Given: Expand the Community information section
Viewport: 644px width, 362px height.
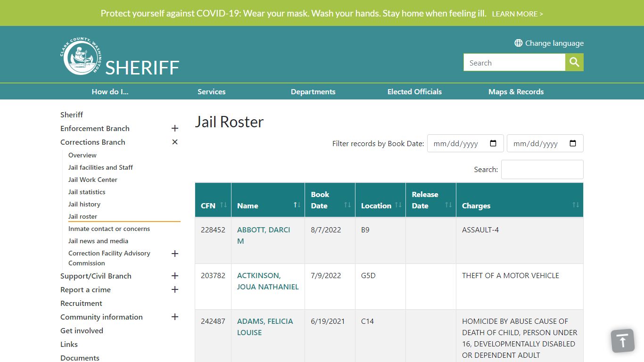Looking at the screenshot, I should [x=175, y=317].
